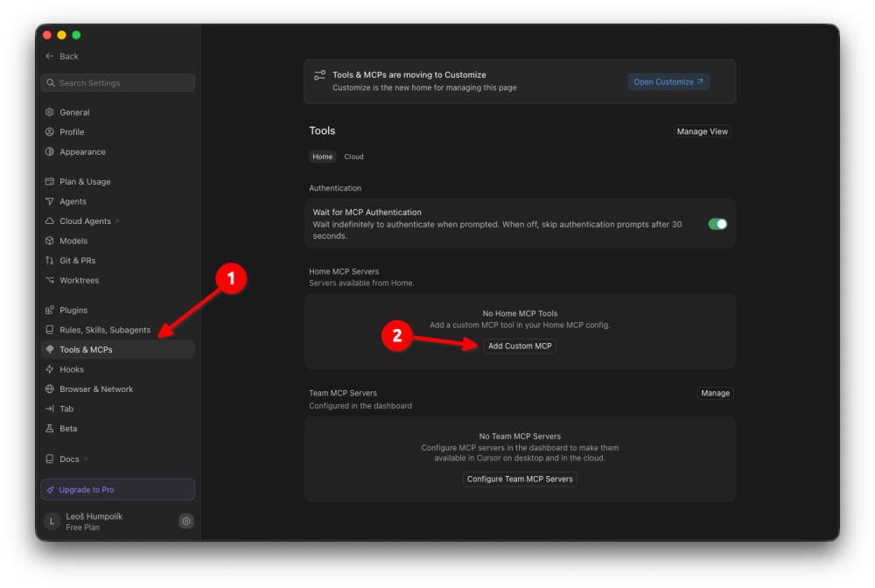Open Profile via its person icon
This screenshot has width=875, height=588.
click(x=50, y=131)
